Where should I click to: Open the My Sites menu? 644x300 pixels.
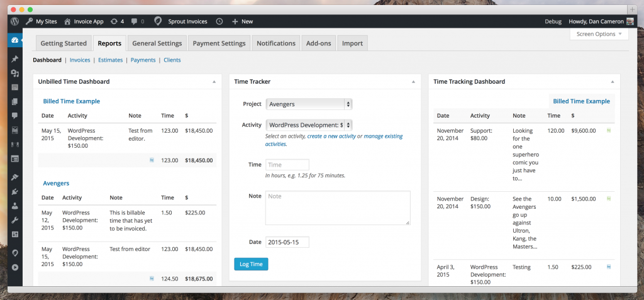pos(41,21)
